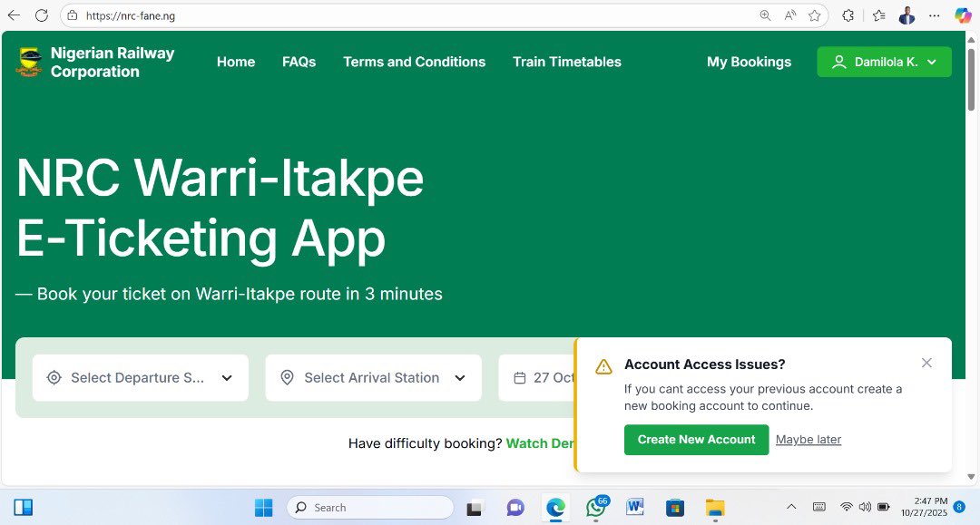This screenshot has width=980, height=525.
Task: Open My Bookings page
Action: pos(749,62)
